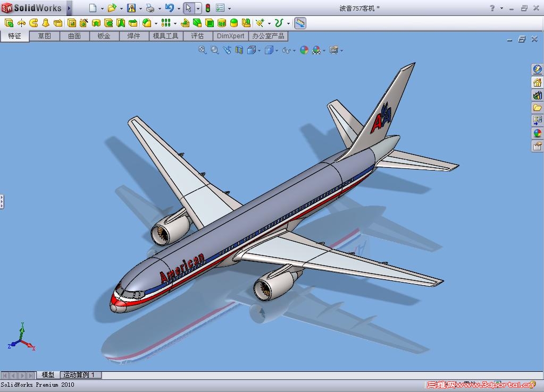Screen dimensions: 544x392
Task: Switch to the 钣金 tab
Action: pyautogui.click(x=104, y=36)
